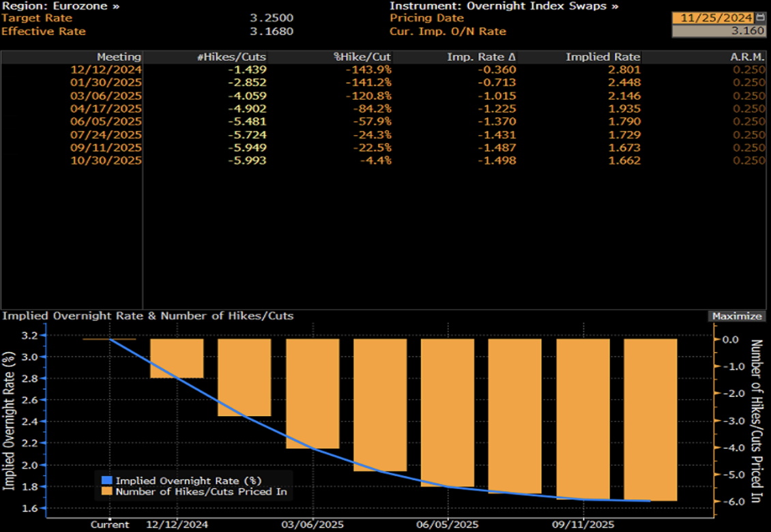Viewport: 771px width, 532px height.
Task: Click the Target Rate label
Action: [37, 18]
